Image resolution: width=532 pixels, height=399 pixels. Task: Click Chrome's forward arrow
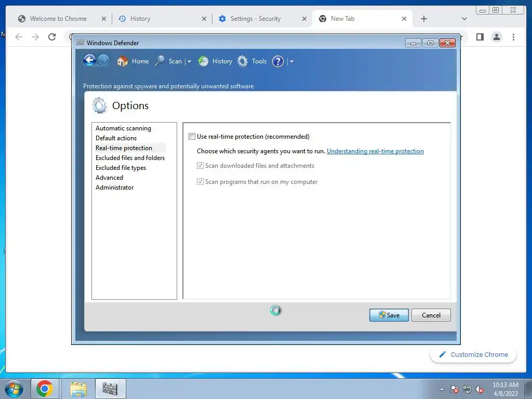coord(35,37)
